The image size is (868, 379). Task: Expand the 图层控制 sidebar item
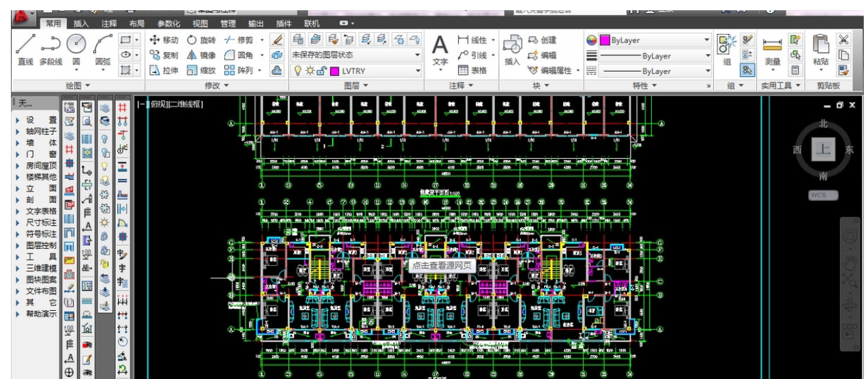pos(38,245)
